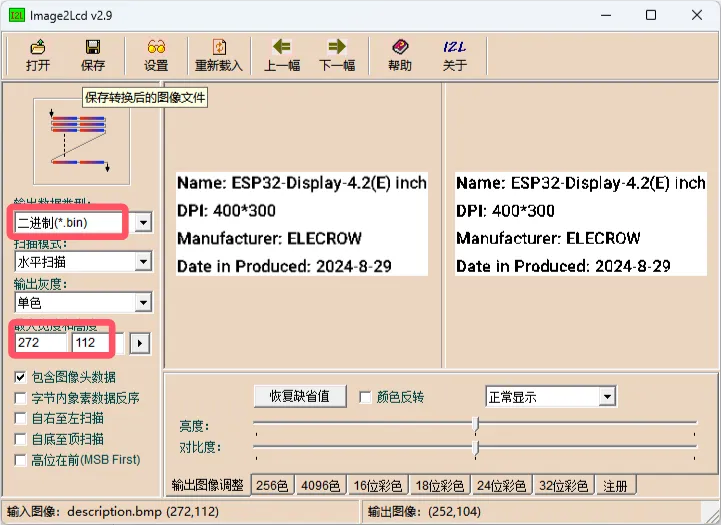
Task: Enable 自右至左扫描 checkbox
Action: pos(21,419)
